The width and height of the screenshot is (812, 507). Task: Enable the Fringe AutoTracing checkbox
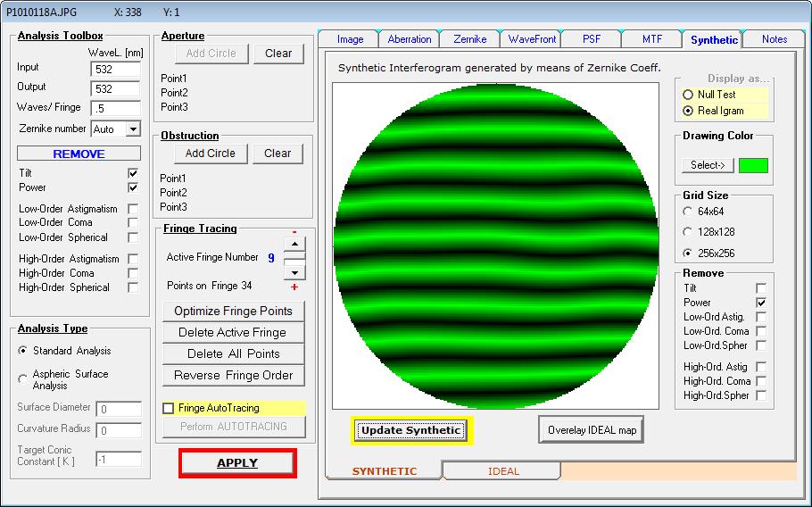169,408
